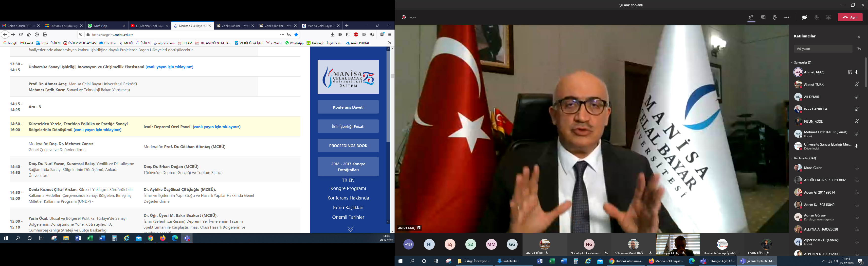The height and width of the screenshot is (266, 868).
Task: Click the Ad yazın search field
Action: click(823, 49)
